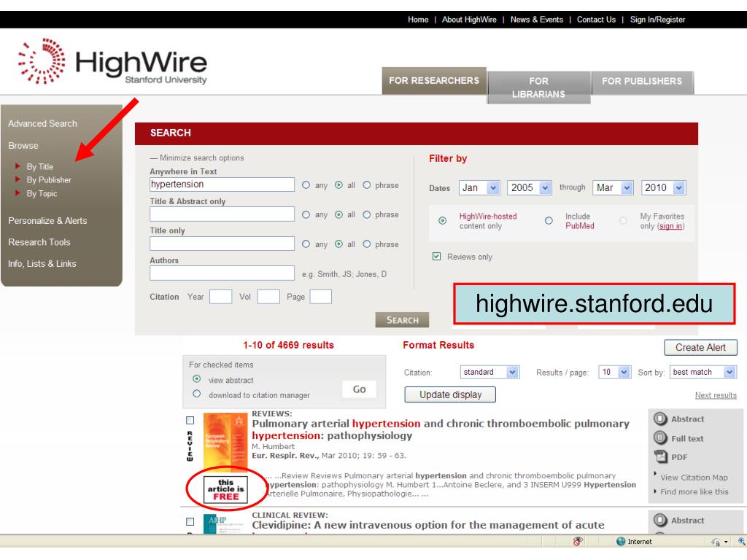Open the Citation 'standard' dropdown
This screenshot has height=560, width=747.
coord(489,372)
